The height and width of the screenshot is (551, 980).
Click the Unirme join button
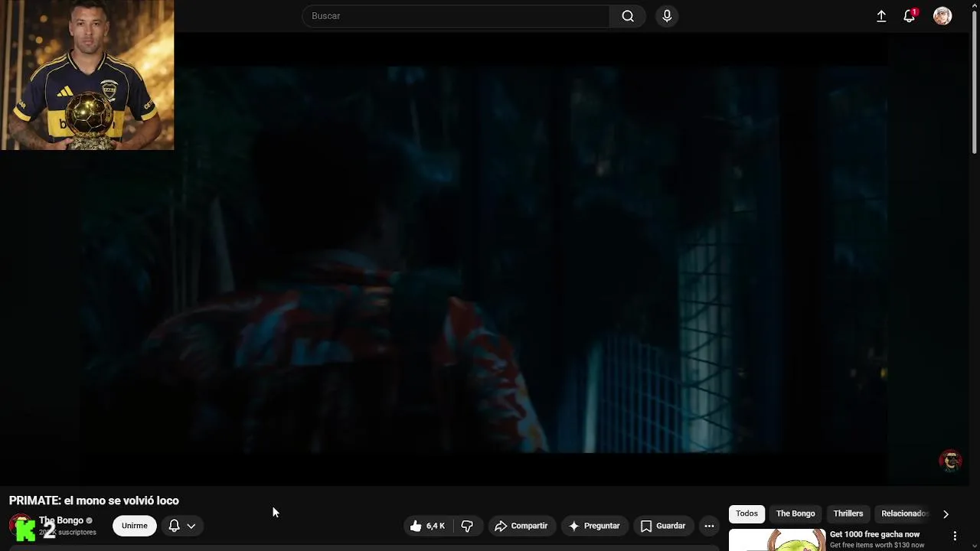pos(135,526)
